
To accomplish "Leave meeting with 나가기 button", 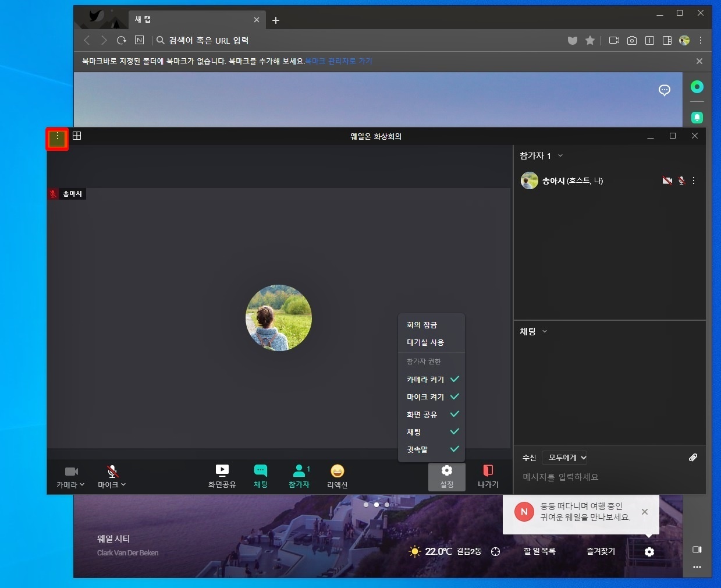I will [488, 476].
